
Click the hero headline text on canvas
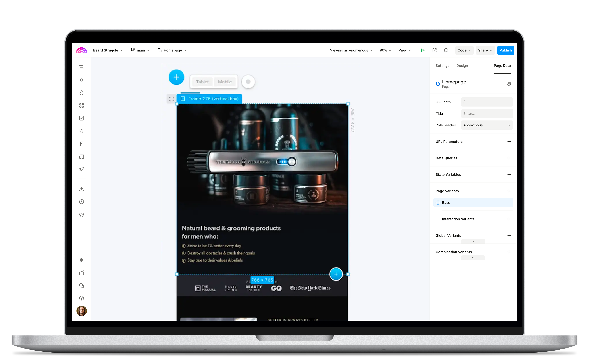coord(231,232)
